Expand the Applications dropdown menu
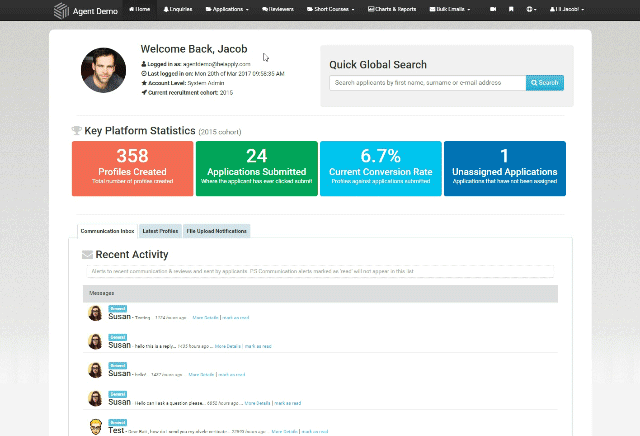Image resolution: width=640 pixels, height=436 pixels. [228, 9]
